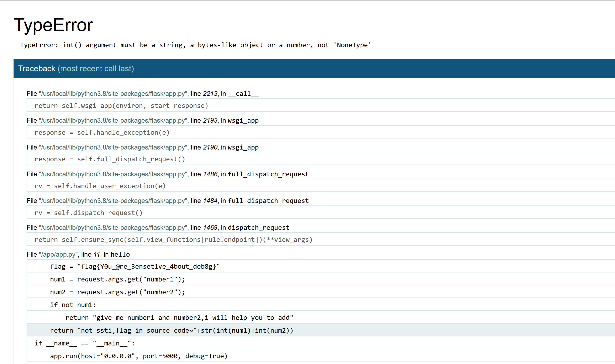Click the dispatch_request function name on line 1469
This screenshot has width=615, height=364.
coord(259,228)
